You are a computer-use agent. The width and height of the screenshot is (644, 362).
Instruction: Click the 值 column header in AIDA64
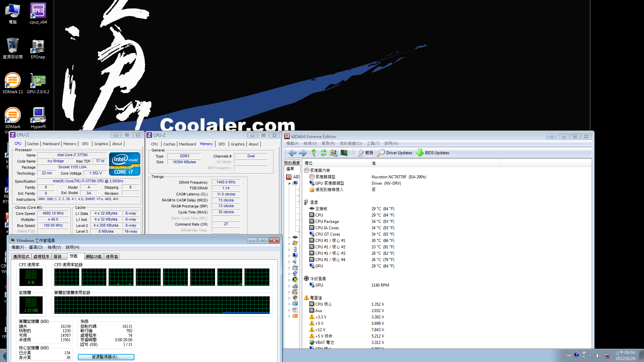(434, 163)
